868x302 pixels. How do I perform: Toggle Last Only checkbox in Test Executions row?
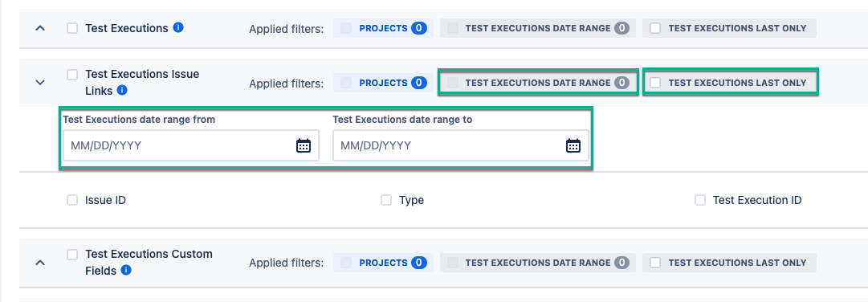tap(655, 28)
